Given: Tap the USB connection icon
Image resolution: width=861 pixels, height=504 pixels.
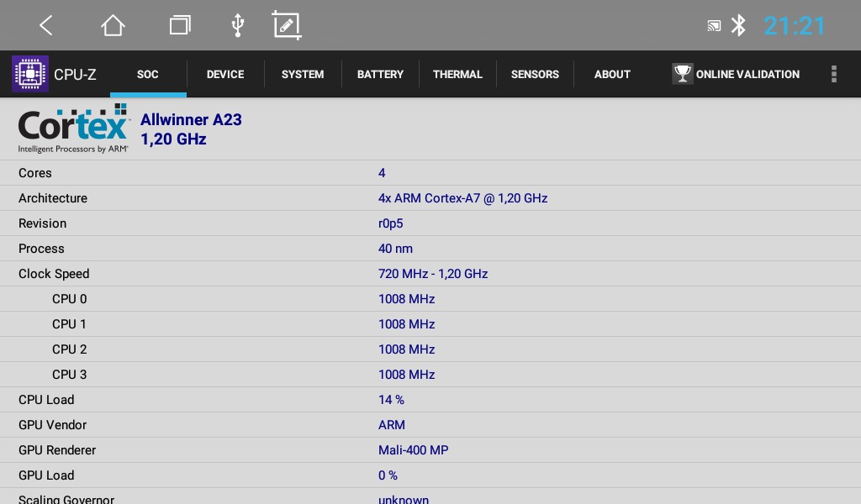Looking at the screenshot, I should point(237,25).
